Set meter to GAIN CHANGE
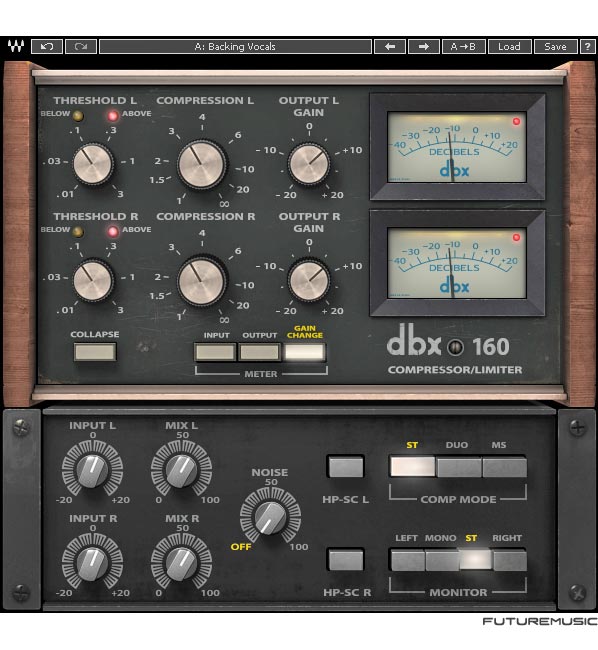The image size is (598, 650). click(304, 352)
